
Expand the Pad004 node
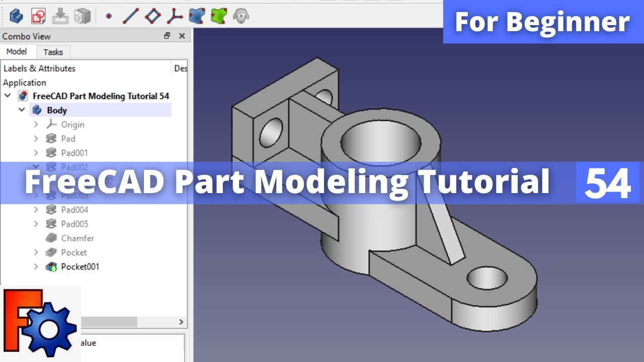[x=36, y=210]
